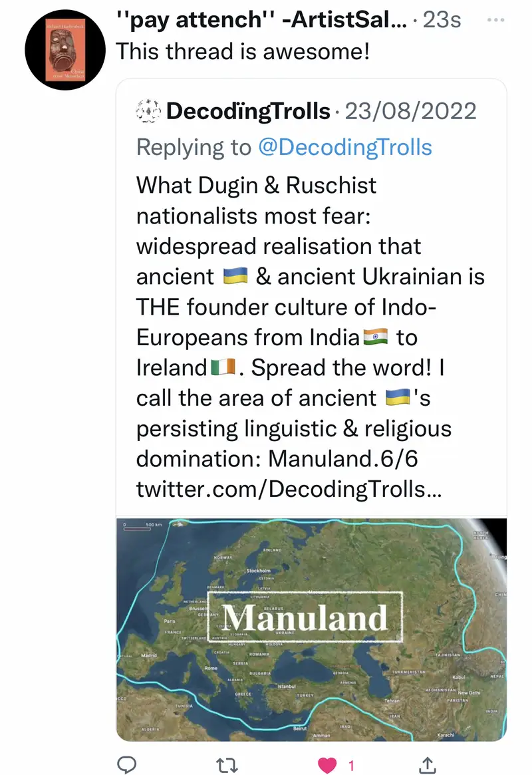This screenshot has height=775, width=532.
Task: Click the Ukraine flag before "& ancient Ukrainian"
Action: pyautogui.click(x=231, y=276)
